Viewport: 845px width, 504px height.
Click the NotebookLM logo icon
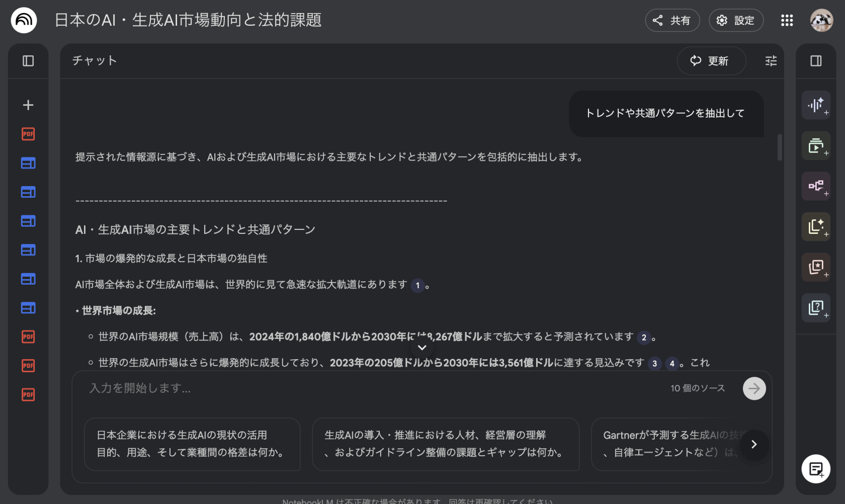(x=24, y=20)
